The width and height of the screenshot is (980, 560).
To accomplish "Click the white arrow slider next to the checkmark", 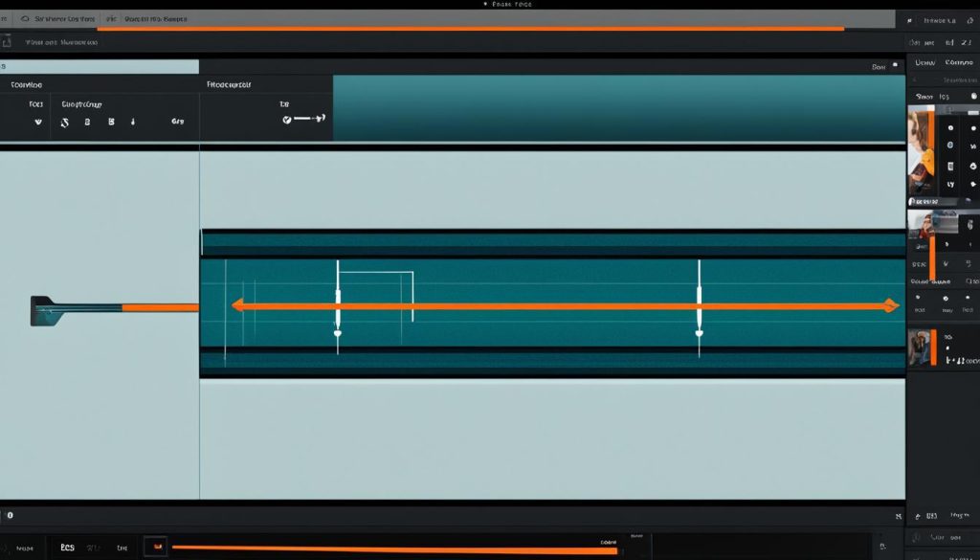I will click(x=309, y=118).
